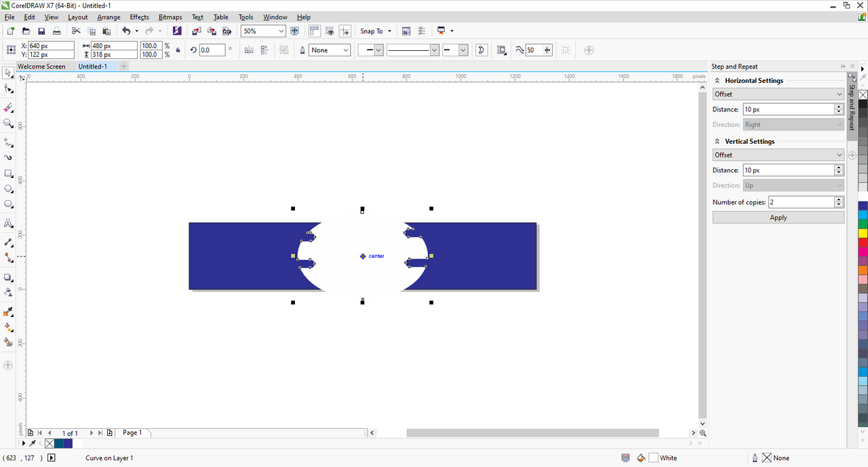Toggle Show Rulers button
Image resolution: width=868 pixels, height=467 pixels.
click(315, 31)
